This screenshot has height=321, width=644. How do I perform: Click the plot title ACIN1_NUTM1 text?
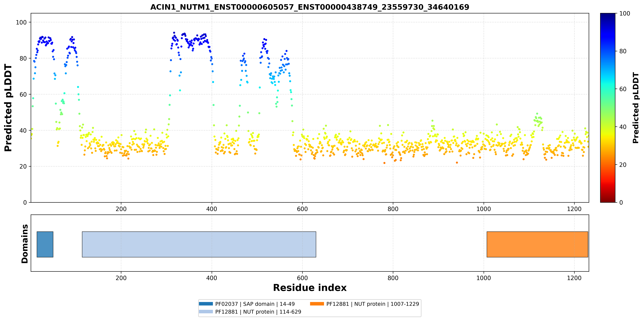[x=310, y=7]
